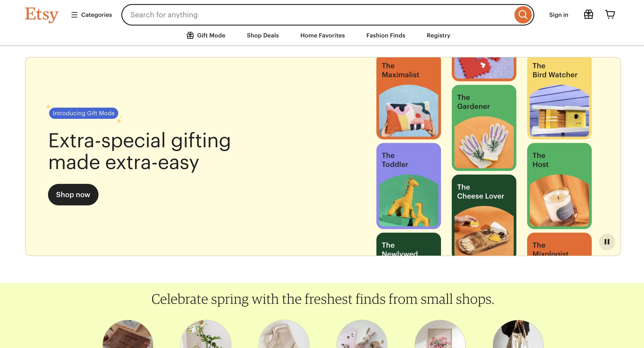
Task: Click the orange search magnifier button
Action: pyautogui.click(x=522, y=15)
